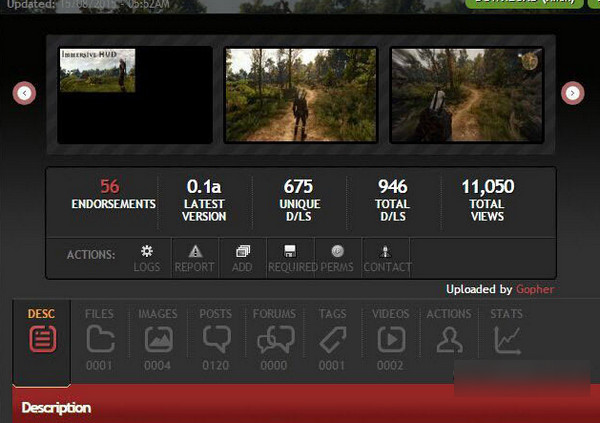Click the next image carousel arrow
The width and height of the screenshot is (600, 423).
[572, 93]
